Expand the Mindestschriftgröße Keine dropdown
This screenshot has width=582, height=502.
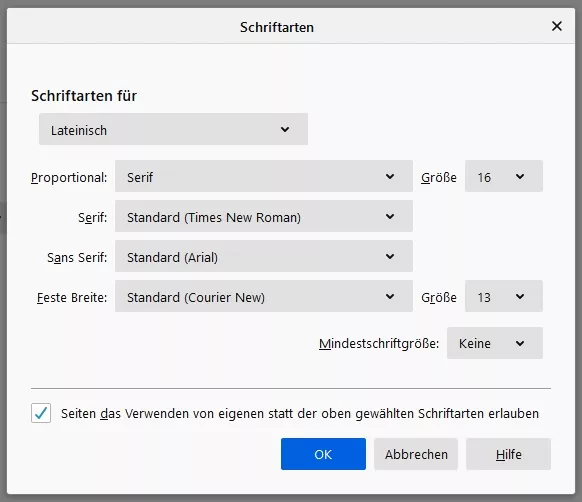(x=495, y=343)
